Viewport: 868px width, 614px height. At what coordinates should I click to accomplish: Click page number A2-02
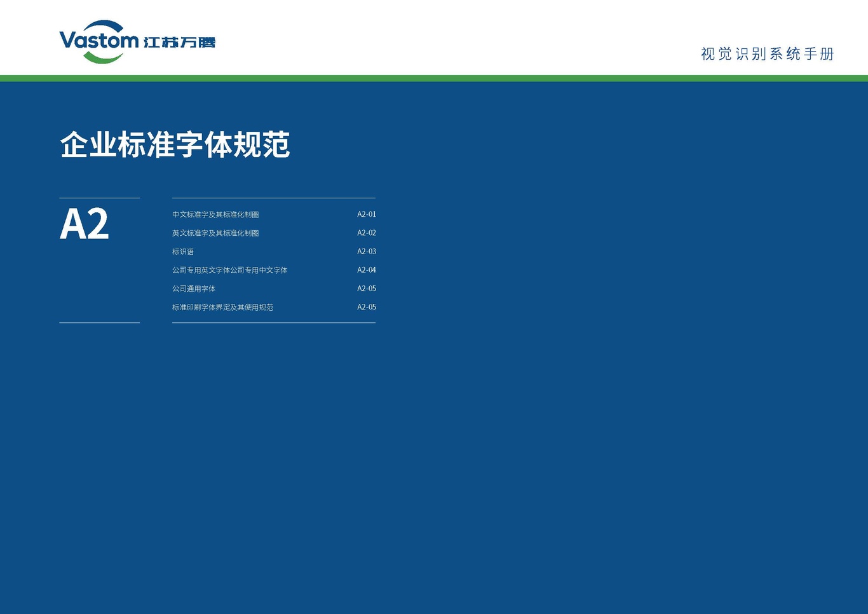(x=367, y=233)
